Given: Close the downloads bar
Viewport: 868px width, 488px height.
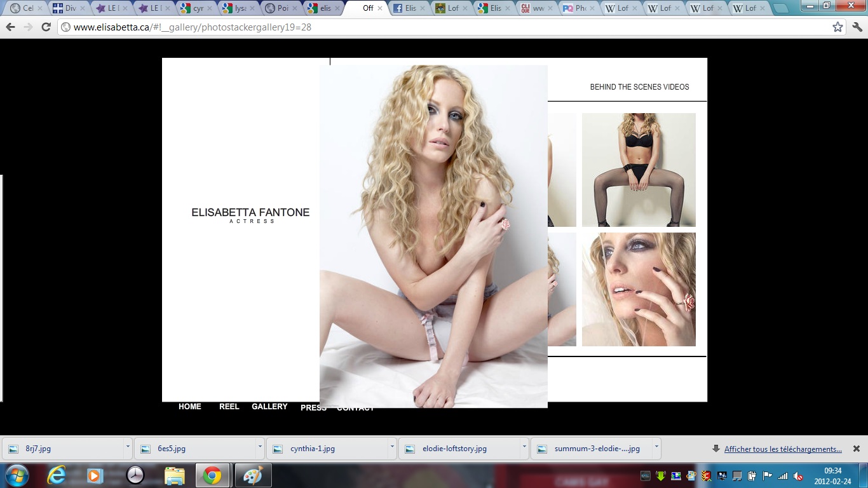Looking at the screenshot, I should 856,449.
